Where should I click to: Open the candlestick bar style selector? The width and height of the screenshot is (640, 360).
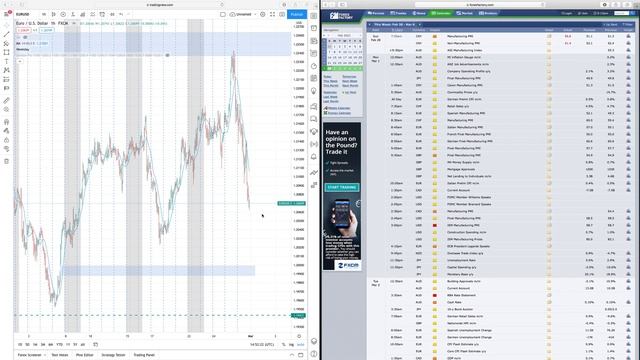(53, 14)
